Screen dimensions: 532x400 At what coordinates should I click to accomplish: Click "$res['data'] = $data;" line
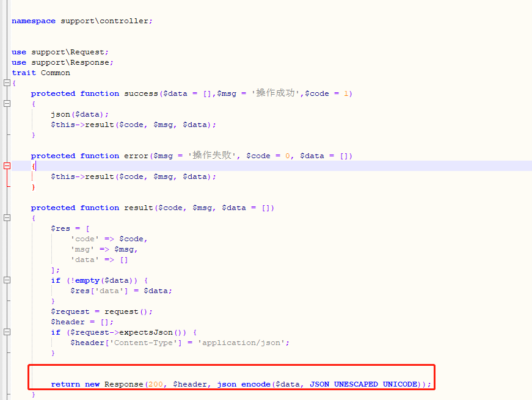(x=121, y=291)
